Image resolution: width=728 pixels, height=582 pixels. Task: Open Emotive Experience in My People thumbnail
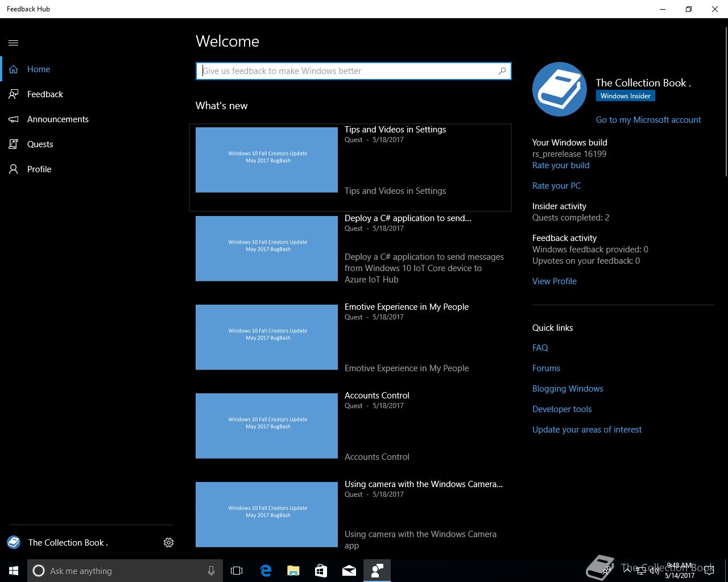tap(267, 337)
